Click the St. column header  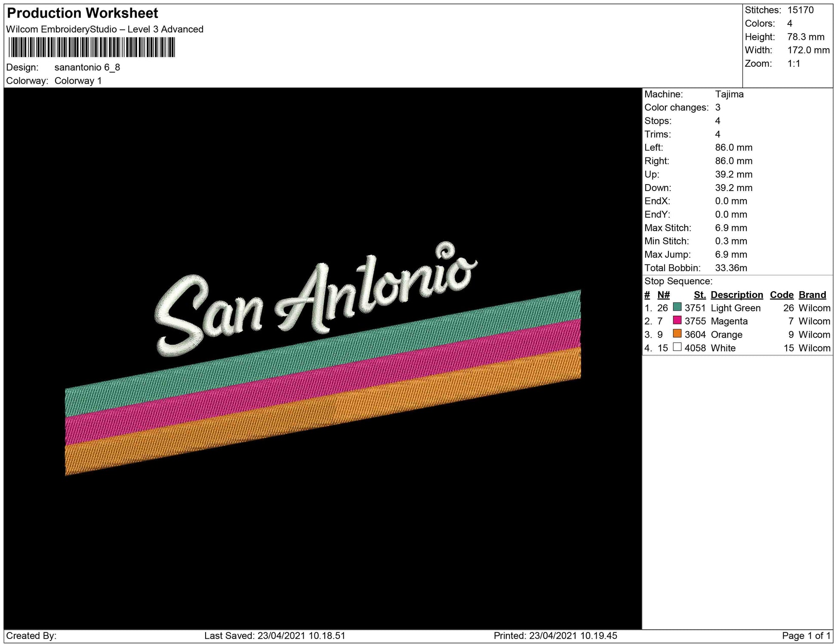click(699, 295)
